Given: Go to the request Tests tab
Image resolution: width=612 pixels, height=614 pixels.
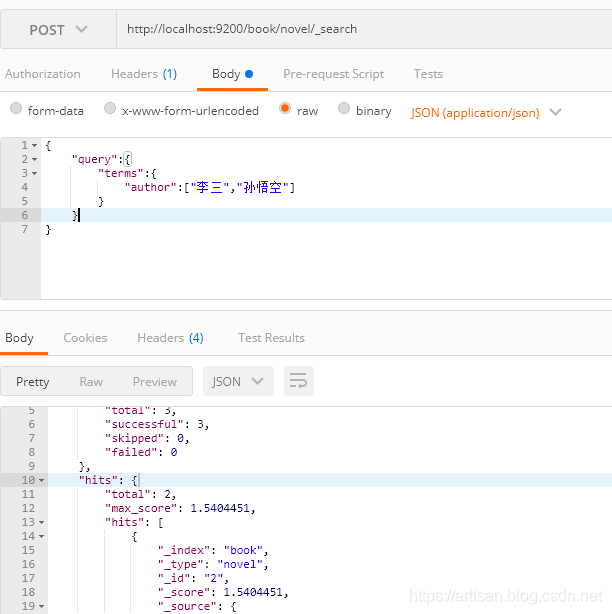Looking at the screenshot, I should pos(428,74).
